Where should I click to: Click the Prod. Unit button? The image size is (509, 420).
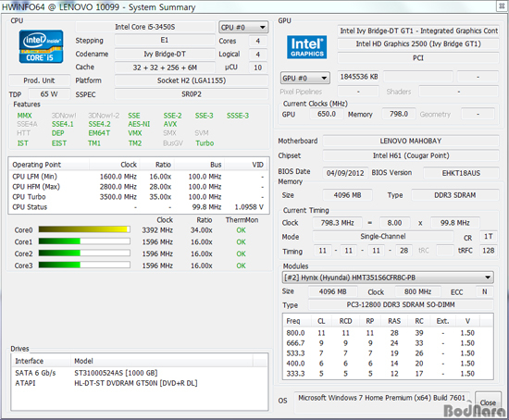tap(39, 80)
